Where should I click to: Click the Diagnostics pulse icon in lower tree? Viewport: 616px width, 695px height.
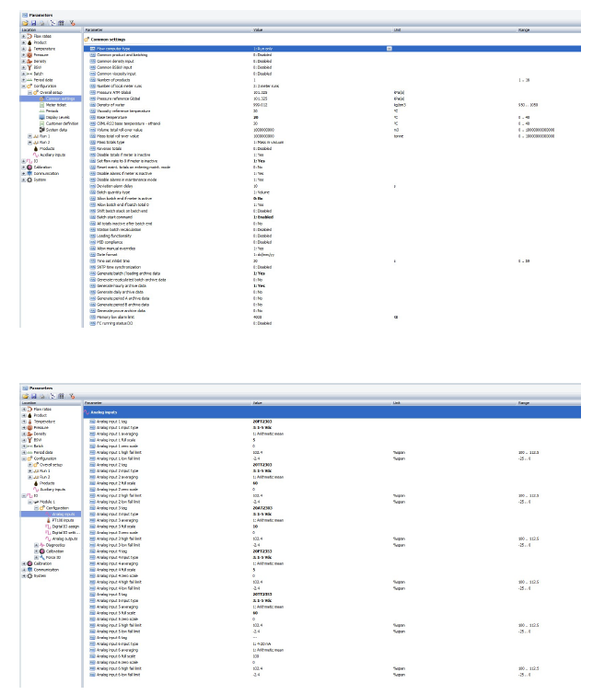42,545
